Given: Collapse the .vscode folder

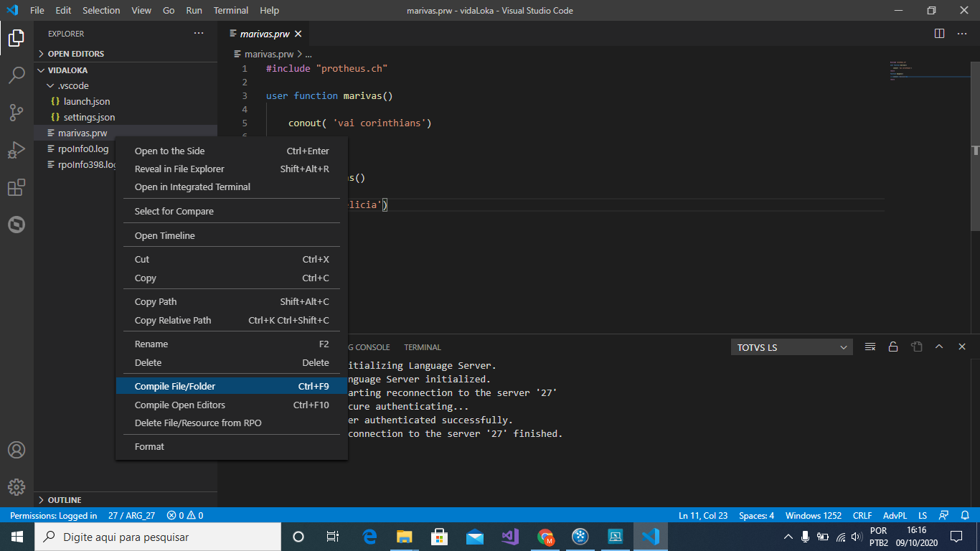Looking at the screenshot, I should 126,85.
